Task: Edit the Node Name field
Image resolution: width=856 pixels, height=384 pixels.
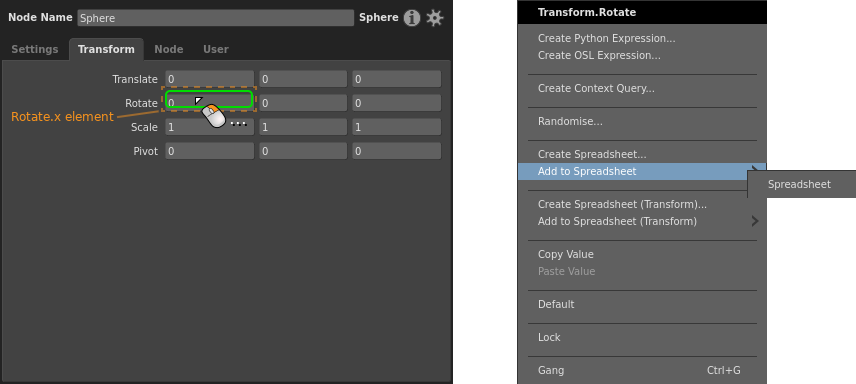Action: (x=216, y=18)
